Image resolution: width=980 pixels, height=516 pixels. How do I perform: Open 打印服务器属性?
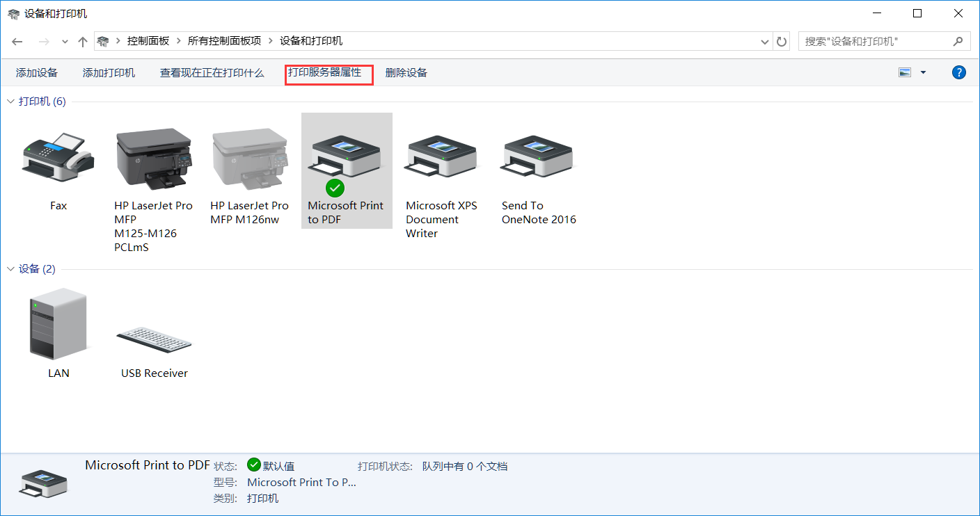(x=325, y=72)
